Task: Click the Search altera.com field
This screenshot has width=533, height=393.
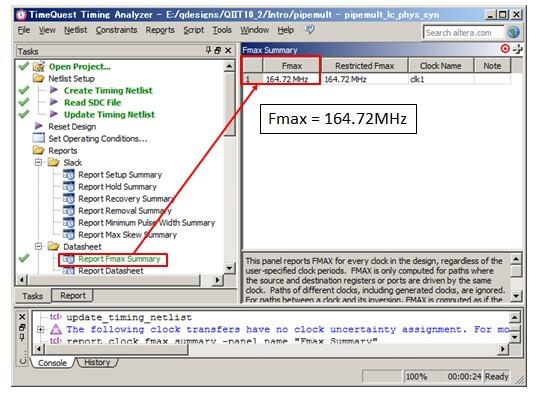Action: pos(463,33)
